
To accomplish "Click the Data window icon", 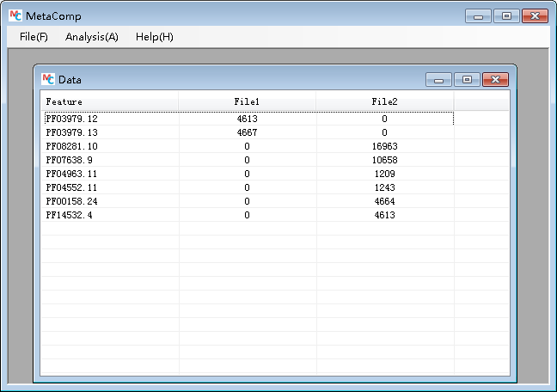I will pyautogui.click(x=48, y=79).
